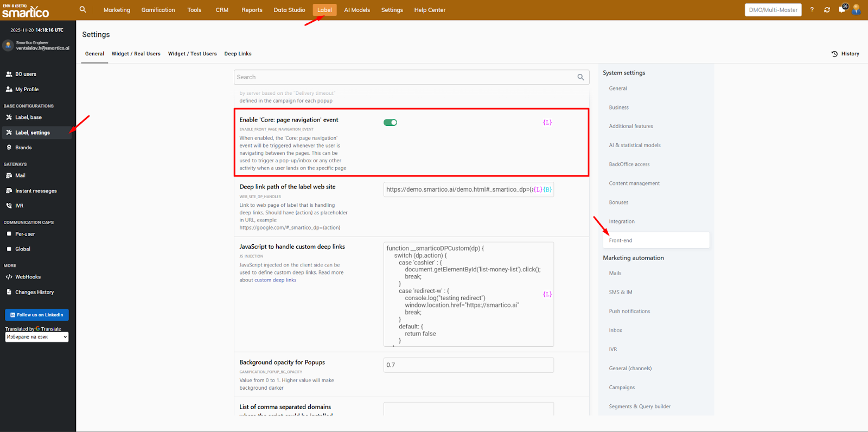
Task: Select Push notifications in settings list
Action: coord(629,312)
